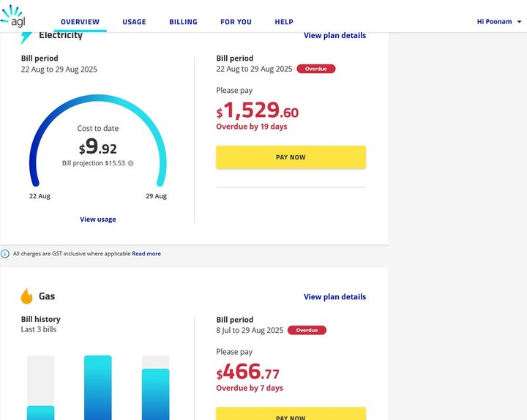This screenshot has height=420, width=527.
Task: Click 'Overdue by 19 days' text
Action: click(x=251, y=127)
